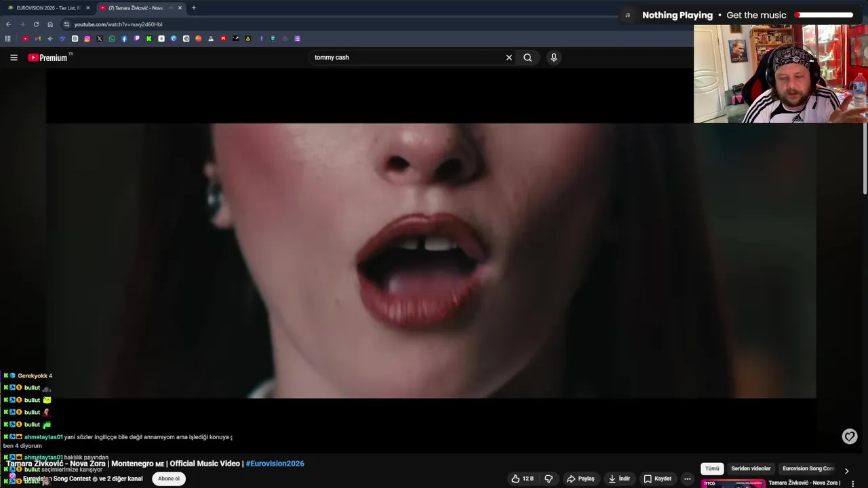Click the heart check overlay icon

[850, 436]
